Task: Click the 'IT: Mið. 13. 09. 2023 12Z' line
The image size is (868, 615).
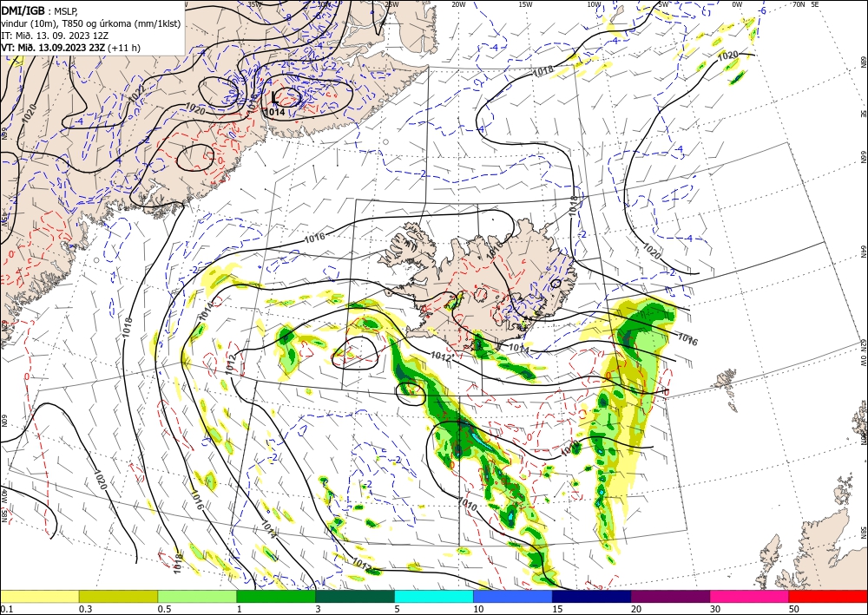Action: point(54,36)
